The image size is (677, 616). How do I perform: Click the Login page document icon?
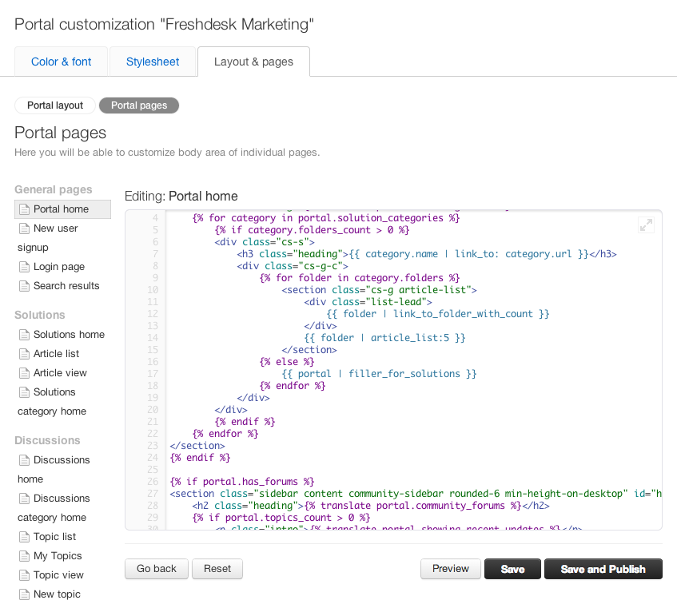[25, 267]
